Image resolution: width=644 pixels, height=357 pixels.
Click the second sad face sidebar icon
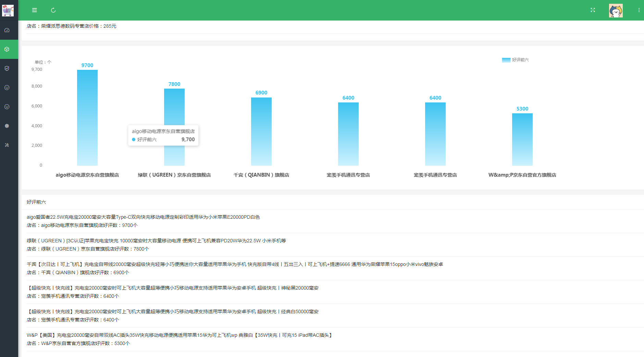pyautogui.click(x=7, y=107)
